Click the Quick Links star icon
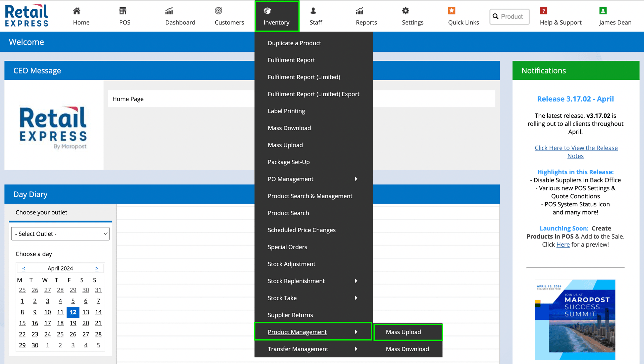This screenshot has width=644, height=364. [452, 11]
